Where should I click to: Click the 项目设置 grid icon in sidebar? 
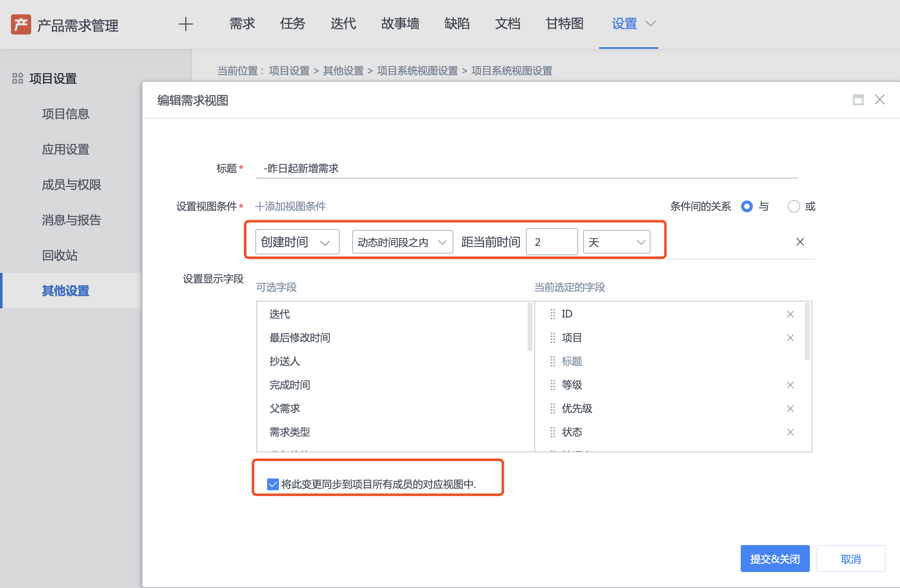tap(18, 78)
